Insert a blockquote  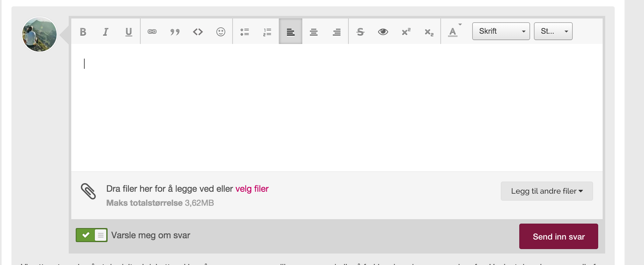pyautogui.click(x=175, y=32)
